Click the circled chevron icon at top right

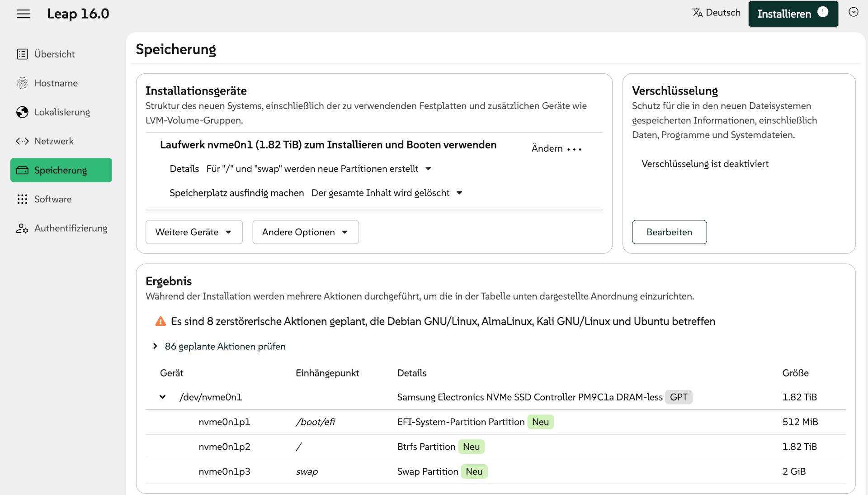pos(853,12)
